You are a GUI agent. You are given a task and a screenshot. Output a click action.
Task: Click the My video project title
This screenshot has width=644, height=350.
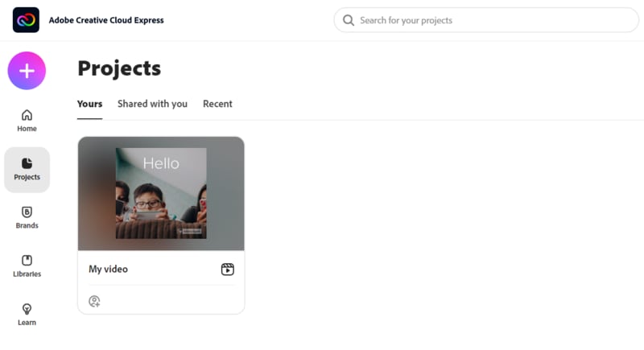pos(108,270)
